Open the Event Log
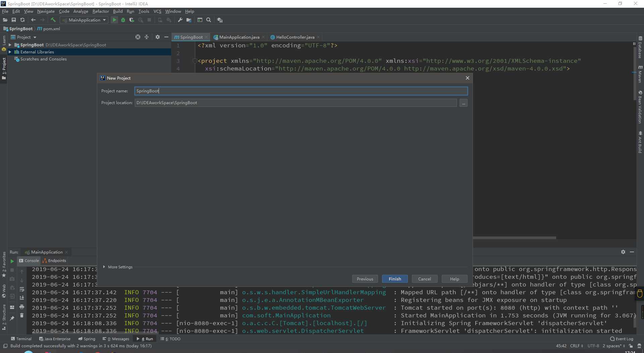Viewport: 644px width, 353px height. click(x=622, y=339)
